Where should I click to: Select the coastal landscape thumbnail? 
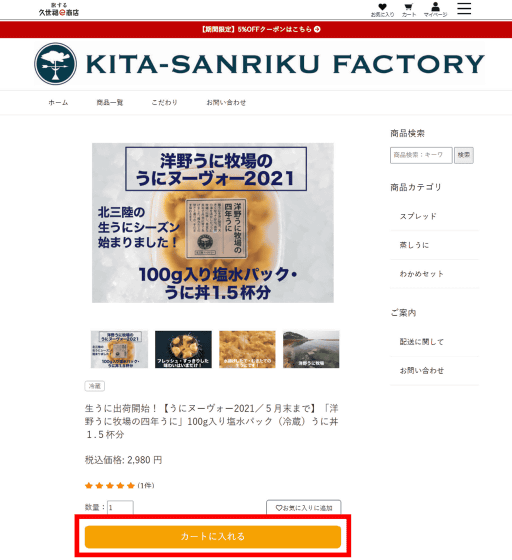[311, 349]
